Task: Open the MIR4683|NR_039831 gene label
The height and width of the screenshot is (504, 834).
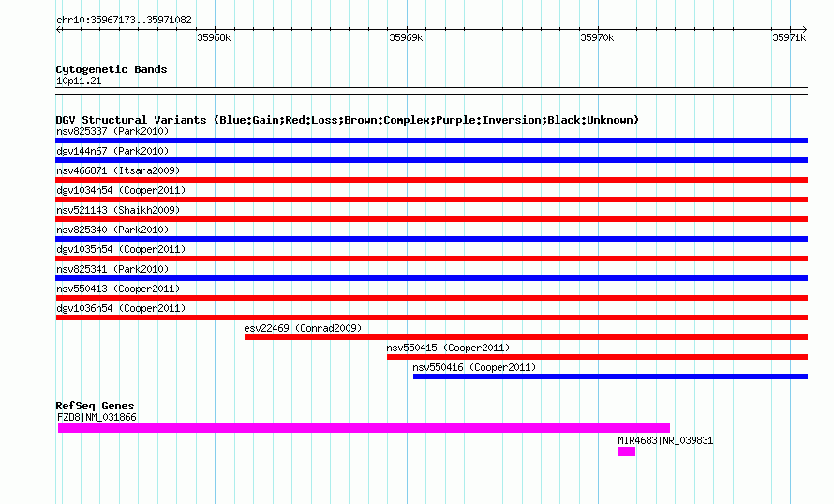Action: point(665,440)
